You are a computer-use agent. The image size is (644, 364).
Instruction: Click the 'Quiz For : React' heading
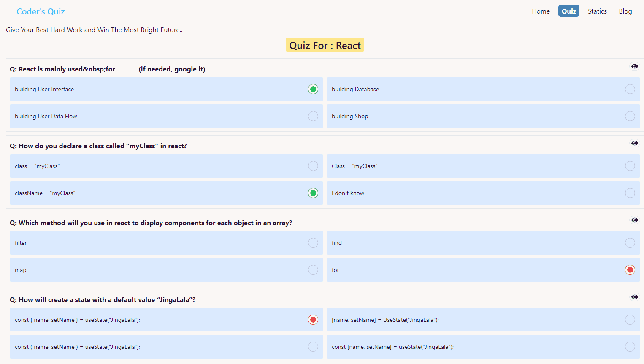[x=325, y=46]
